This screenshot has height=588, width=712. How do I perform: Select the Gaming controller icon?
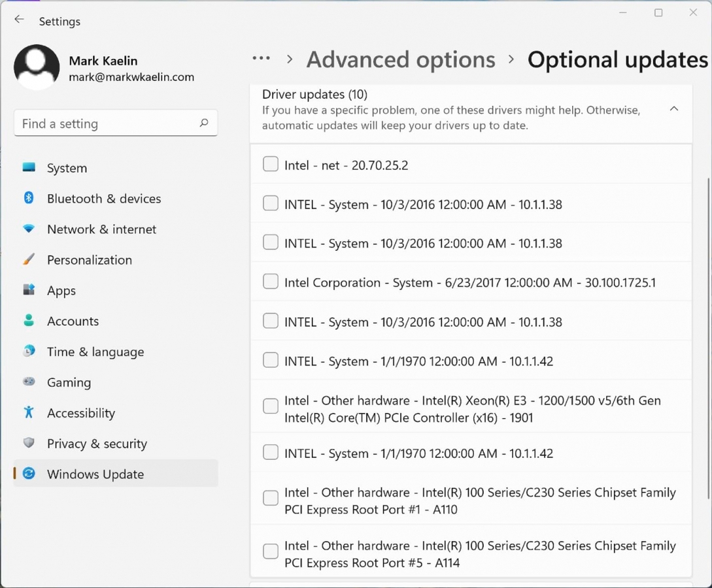click(29, 382)
